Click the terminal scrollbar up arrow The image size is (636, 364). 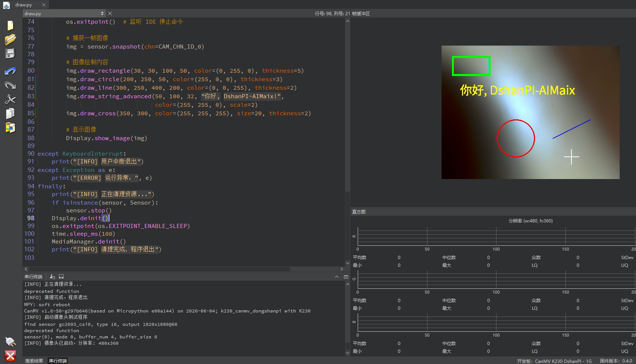pyautogui.click(x=348, y=284)
